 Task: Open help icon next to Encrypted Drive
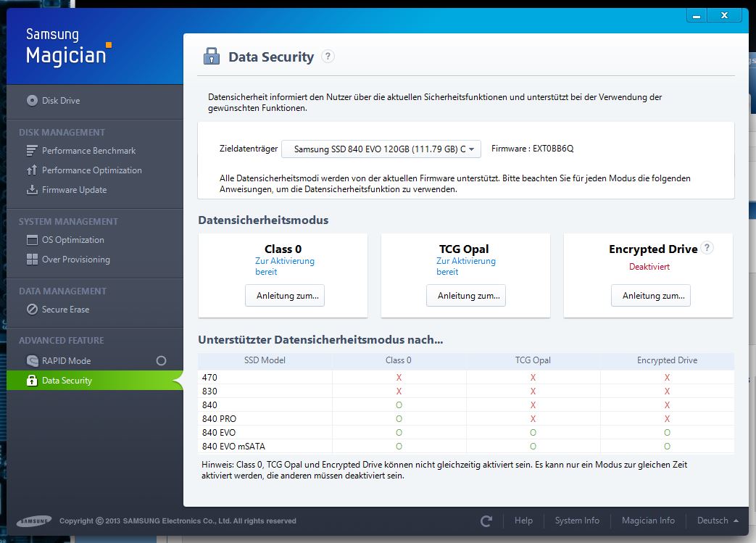(x=707, y=248)
